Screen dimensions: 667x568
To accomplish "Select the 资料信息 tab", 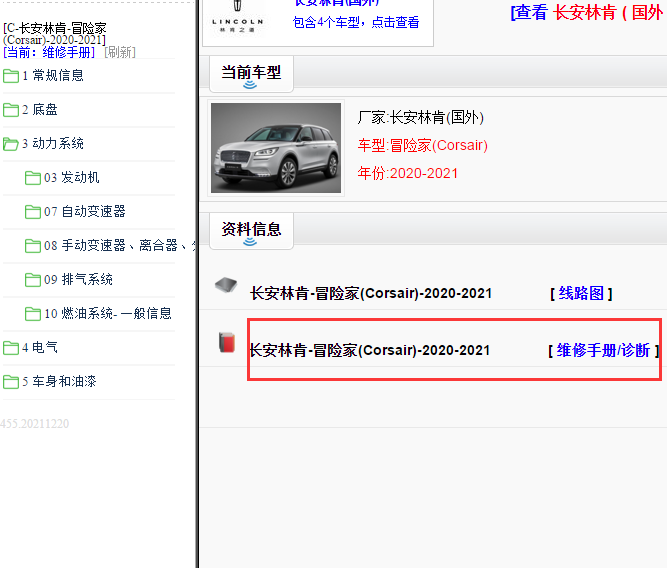I will pos(251,230).
